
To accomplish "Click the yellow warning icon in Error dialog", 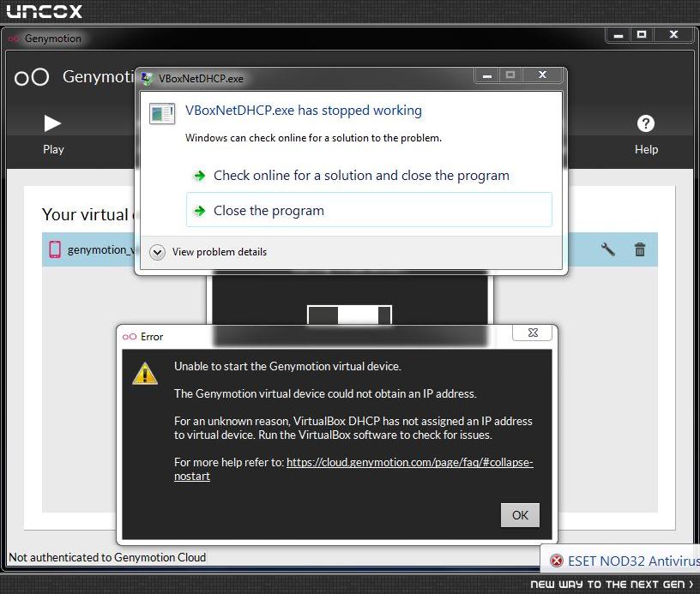I will pos(145,374).
